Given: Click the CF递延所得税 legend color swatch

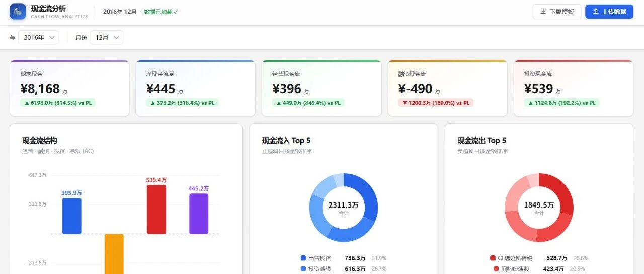Looking at the screenshot, I should pos(493,258).
